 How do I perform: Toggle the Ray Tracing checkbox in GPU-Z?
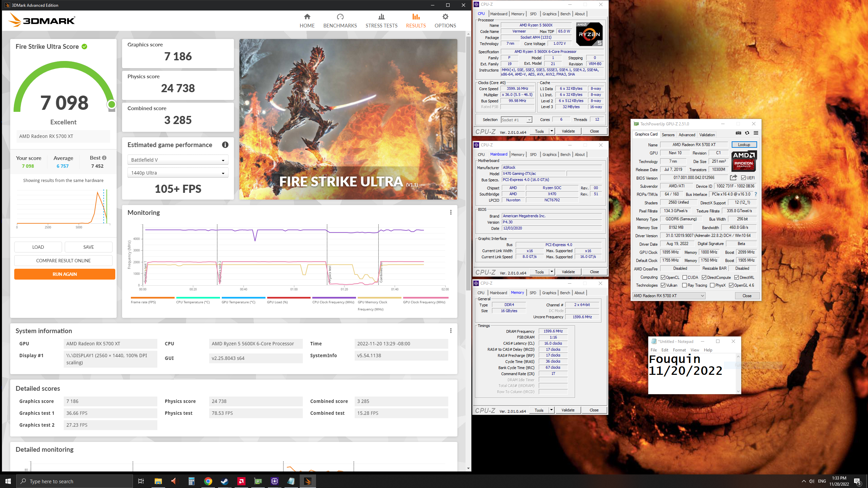[x=684, y=285]
